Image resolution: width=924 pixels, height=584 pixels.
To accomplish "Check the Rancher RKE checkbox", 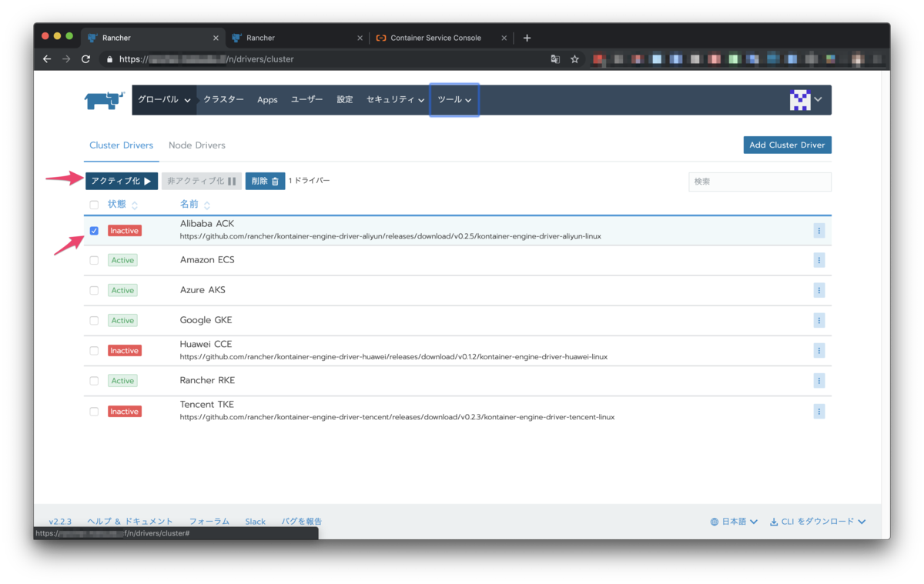I will point(94,380).
